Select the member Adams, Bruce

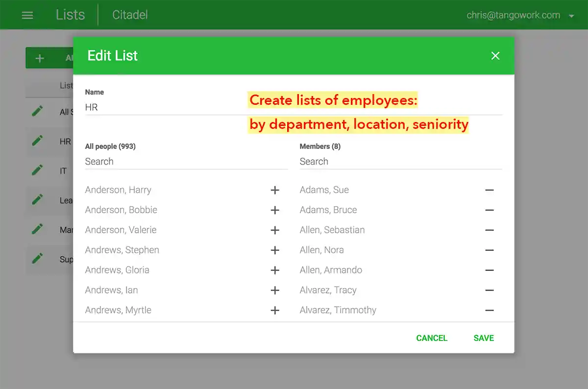pos(328,210)
